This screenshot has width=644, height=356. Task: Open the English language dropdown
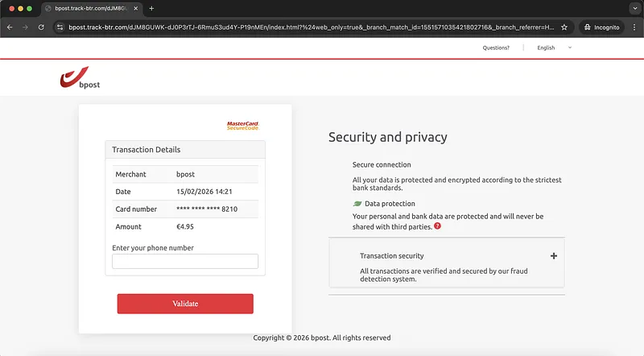point(554,48)
